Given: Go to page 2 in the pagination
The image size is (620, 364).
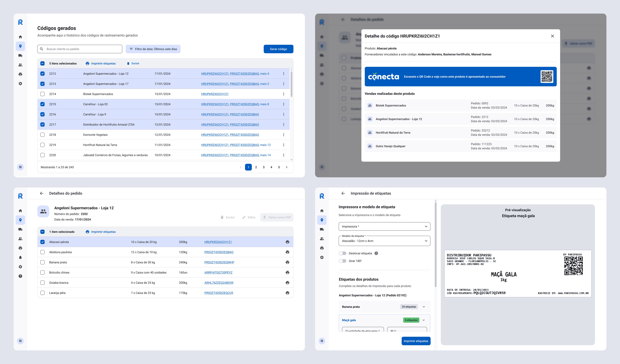Looking at the screenshot, I should [256, 167].
